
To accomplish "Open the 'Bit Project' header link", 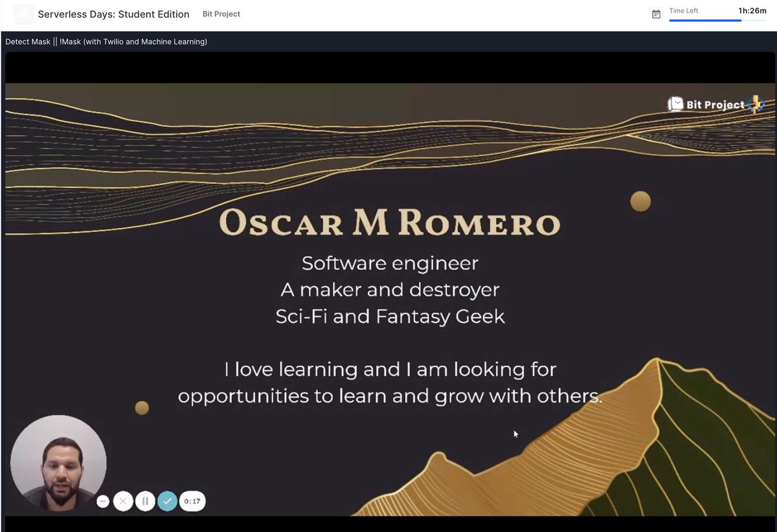I will click(221, 14).
